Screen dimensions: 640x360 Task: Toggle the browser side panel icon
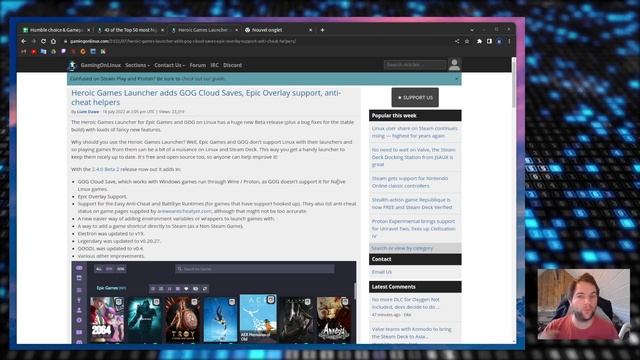pos(489,41)
